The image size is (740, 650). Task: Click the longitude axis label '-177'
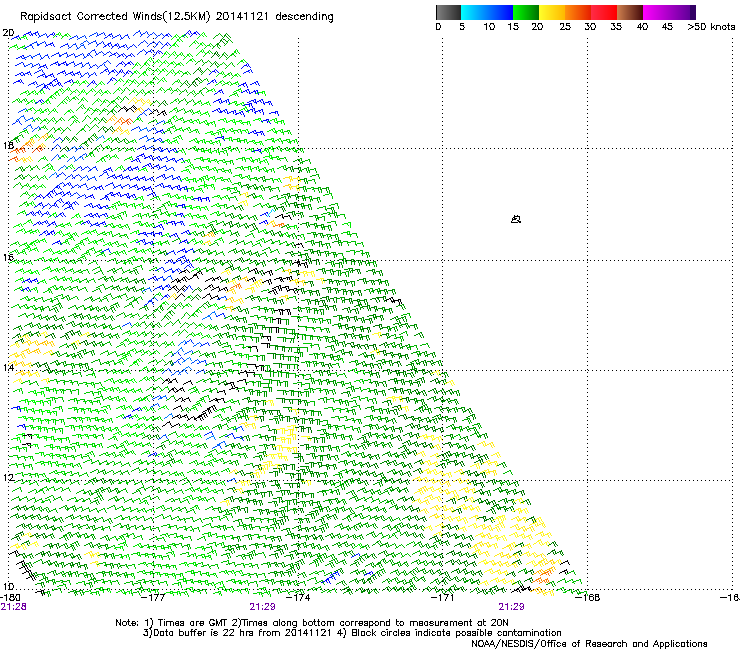(x=153, y=598)
